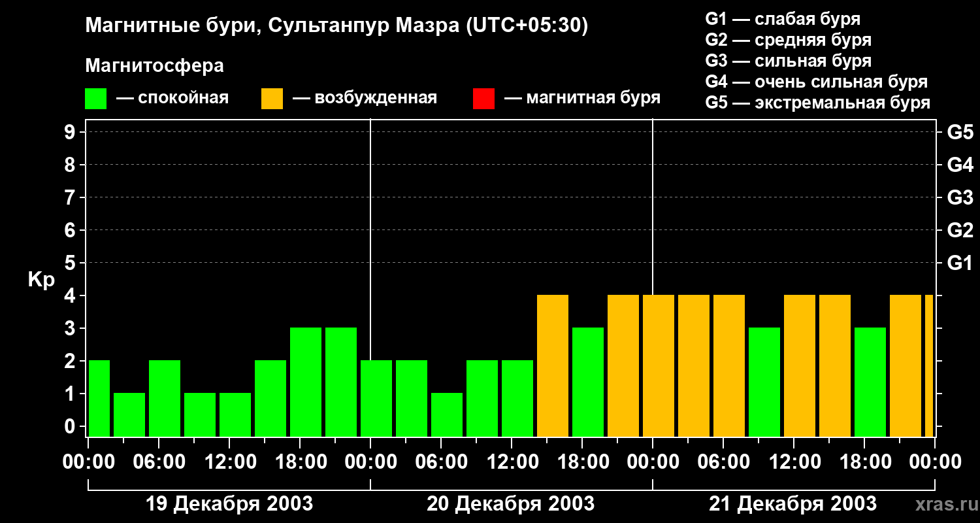980x523 pixels.
Task: Click the vertical midnight line starting 20 Декабря
Action: point(370,239)
